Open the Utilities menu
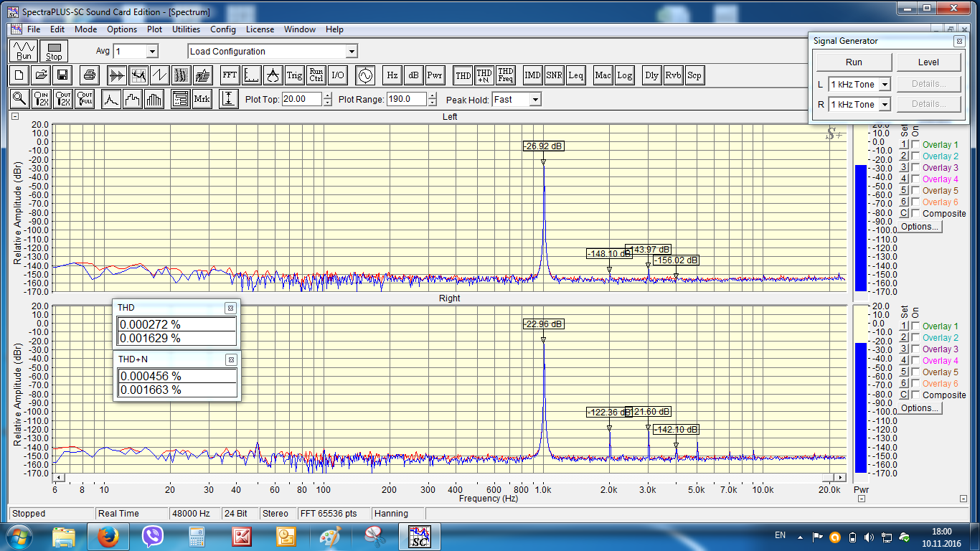980x551 pixels. click(186, 29)
